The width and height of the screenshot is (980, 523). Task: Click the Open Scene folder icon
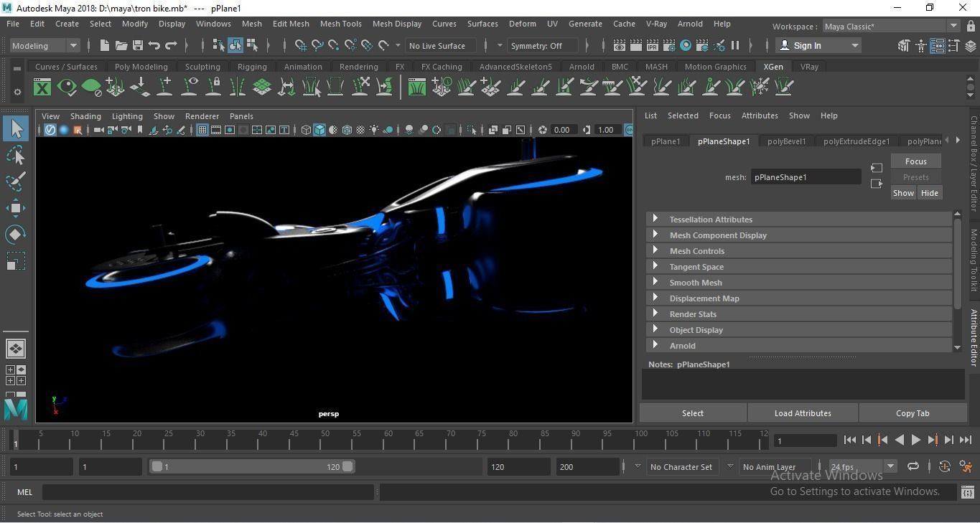pos(121,45)
